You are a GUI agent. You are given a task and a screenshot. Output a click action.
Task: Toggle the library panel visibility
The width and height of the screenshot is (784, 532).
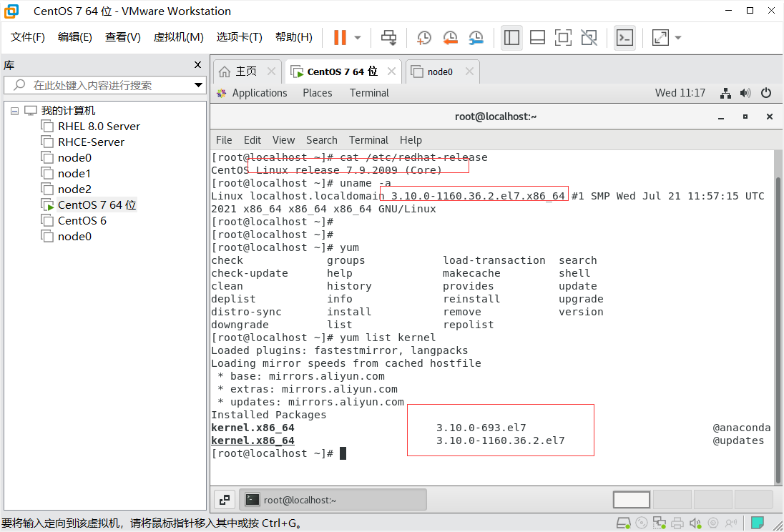click(x=512, y=38)
